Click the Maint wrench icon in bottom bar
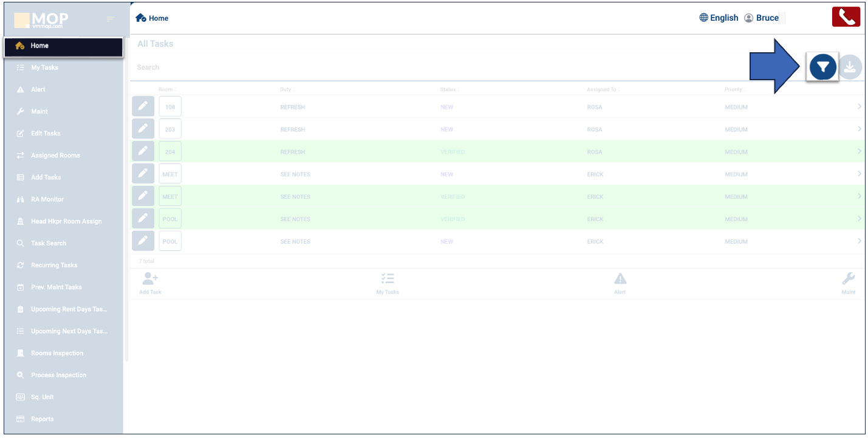This screenshot has height=438, width=868. 848,279
